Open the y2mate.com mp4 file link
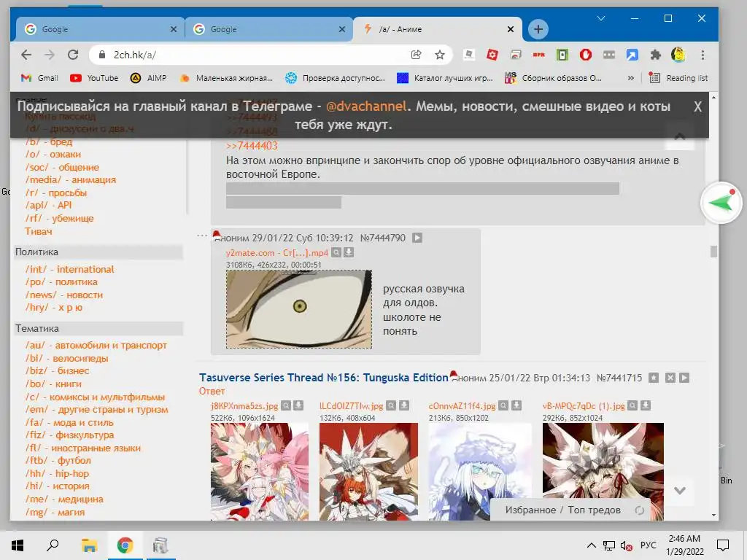747x560 pixels. pos(276,253)
